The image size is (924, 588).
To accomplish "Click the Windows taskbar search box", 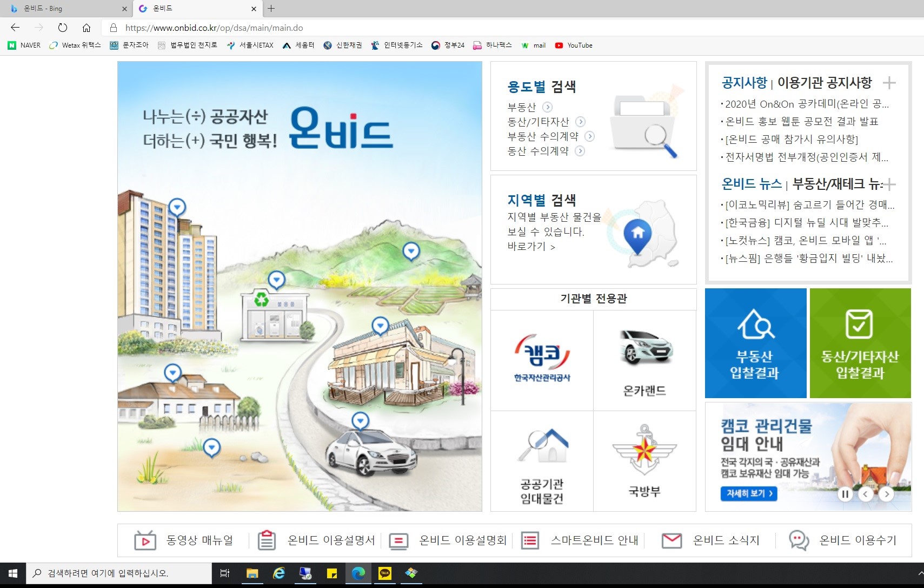I will click(119, 573).
